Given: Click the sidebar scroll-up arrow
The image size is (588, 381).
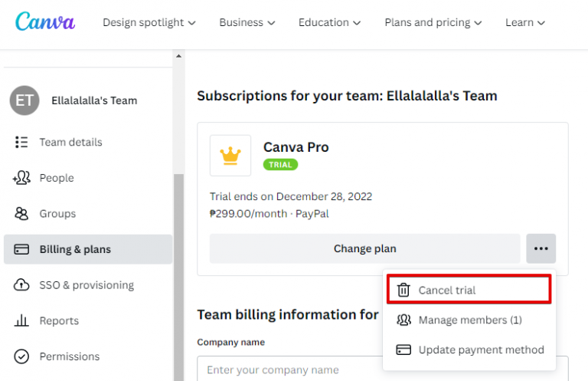Looking at the screenshot, I should [179, 56].
